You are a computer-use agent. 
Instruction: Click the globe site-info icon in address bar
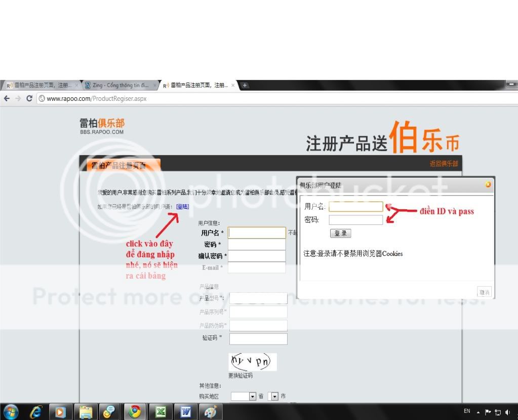pyautogui.click(x=42, y=98)
